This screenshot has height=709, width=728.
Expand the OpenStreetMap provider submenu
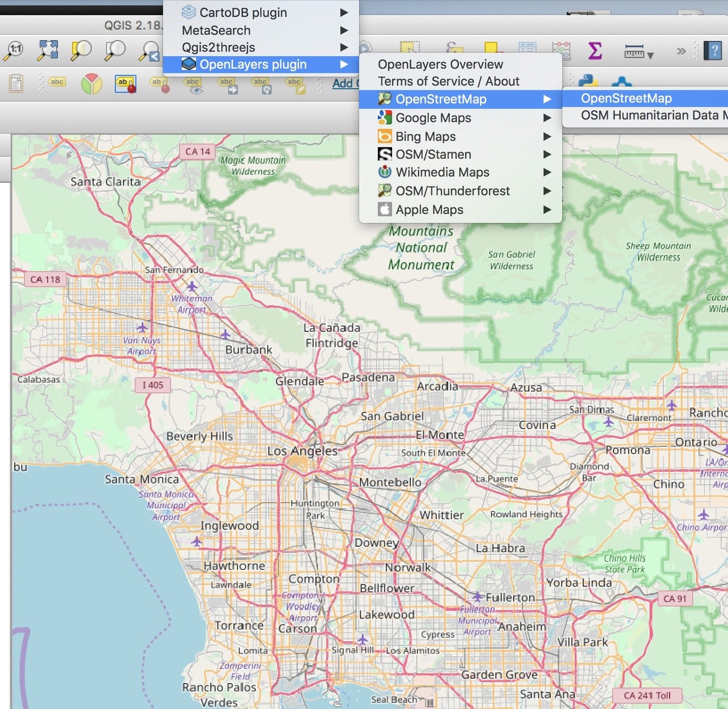460,99
